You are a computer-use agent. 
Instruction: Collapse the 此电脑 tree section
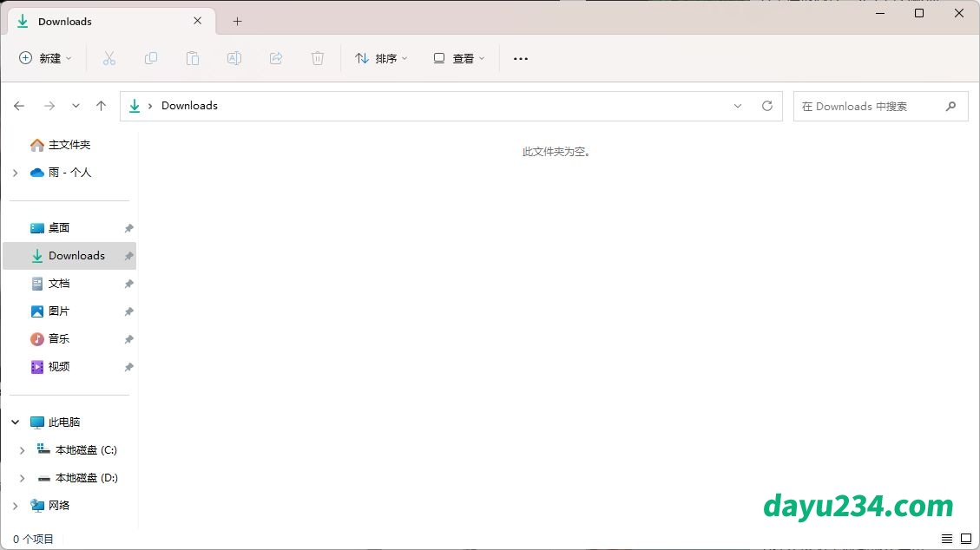(x=16, y=422)
